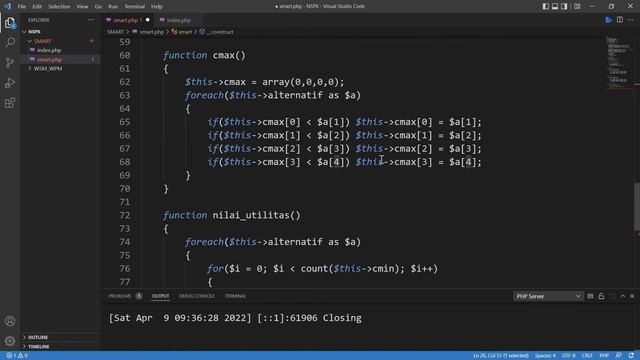640x360 pixels.
Task: Open the Edit menu
Action: click(x=37, y=7)
